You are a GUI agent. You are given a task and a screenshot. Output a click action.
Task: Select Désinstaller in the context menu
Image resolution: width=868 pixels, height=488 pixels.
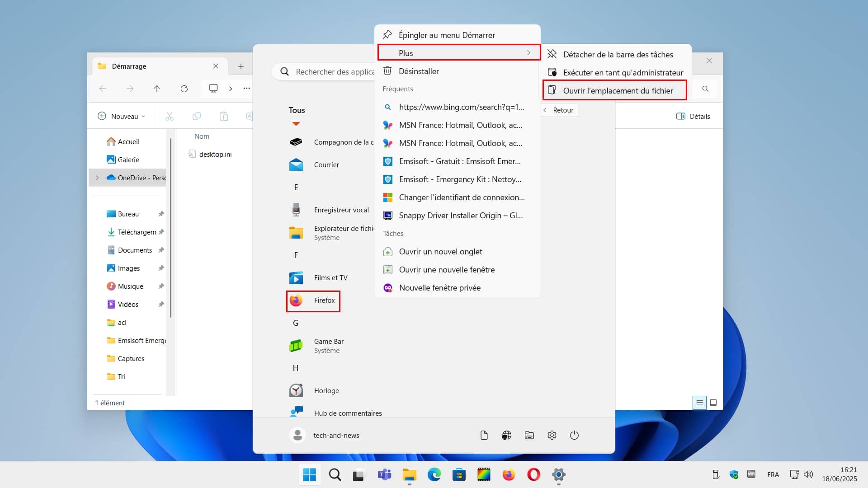coord(418,71)
